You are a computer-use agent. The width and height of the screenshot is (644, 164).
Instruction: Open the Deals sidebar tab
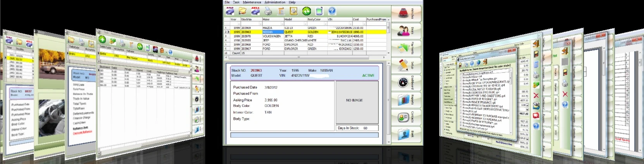tap(406, 31)
